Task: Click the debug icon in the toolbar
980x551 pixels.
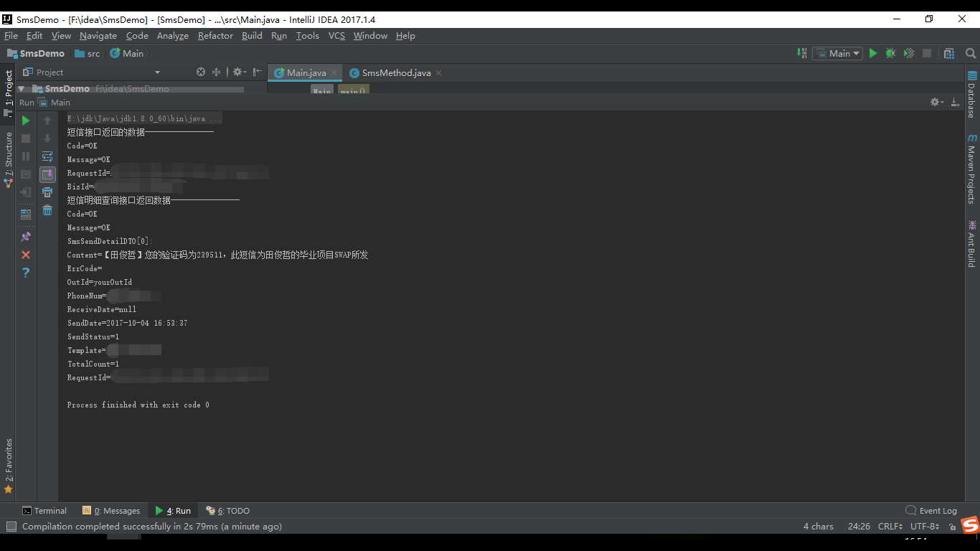Action: pyautogui.click(x=890, y=53)
